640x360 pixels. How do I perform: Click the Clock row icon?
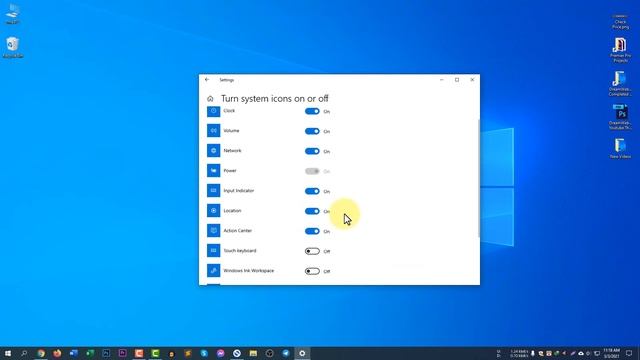coord(213,111)
